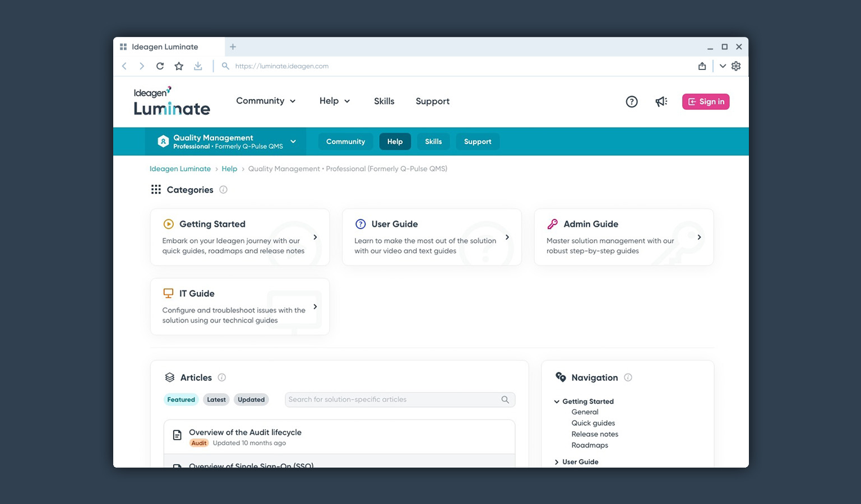Open announcements via the megaphone icon
This screenshot has height=504, width=861.
point(661,101)
